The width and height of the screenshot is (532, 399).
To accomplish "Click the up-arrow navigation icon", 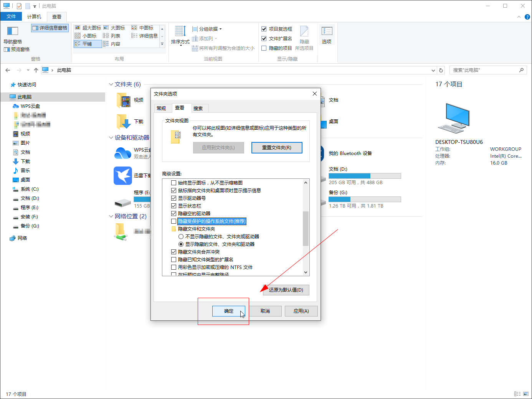I will pyautogui.click(x=36, y=70).
